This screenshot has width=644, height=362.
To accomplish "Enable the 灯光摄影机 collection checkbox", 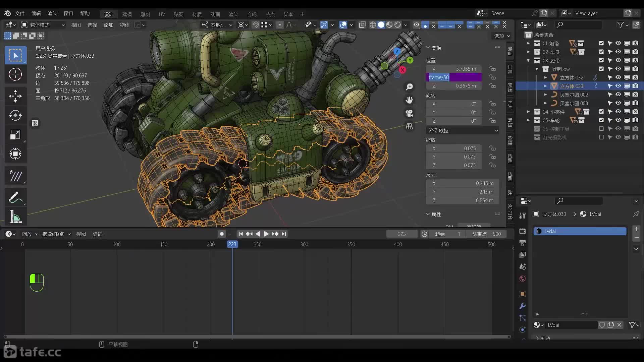I will point(601,137).
